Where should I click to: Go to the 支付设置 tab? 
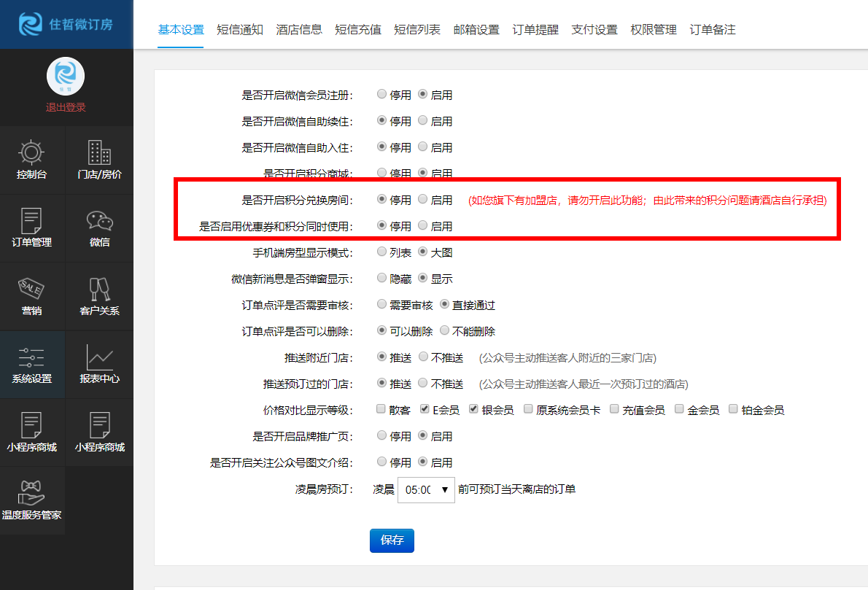coord(594,30)
